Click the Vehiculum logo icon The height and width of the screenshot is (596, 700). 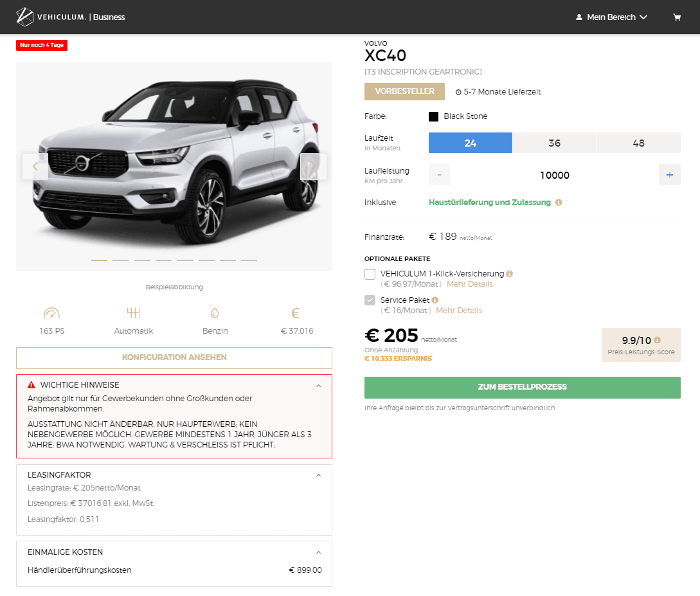pos(24,17)
